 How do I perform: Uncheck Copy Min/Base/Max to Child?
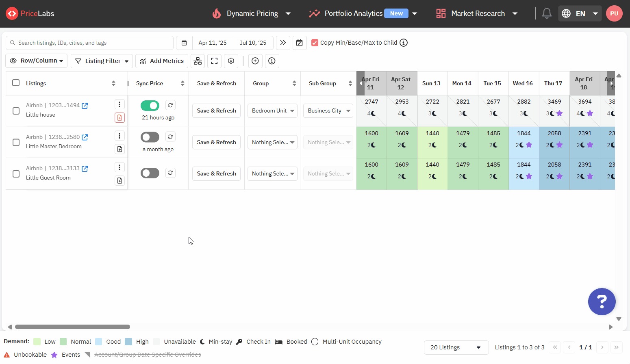315,43
